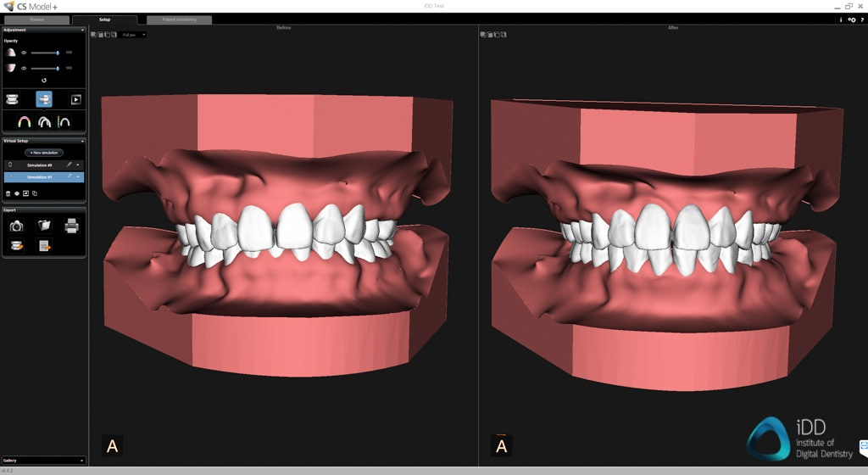The image size is (868, 475).
Task: Click the lower jaw opacity value 100
Action: 69,68
